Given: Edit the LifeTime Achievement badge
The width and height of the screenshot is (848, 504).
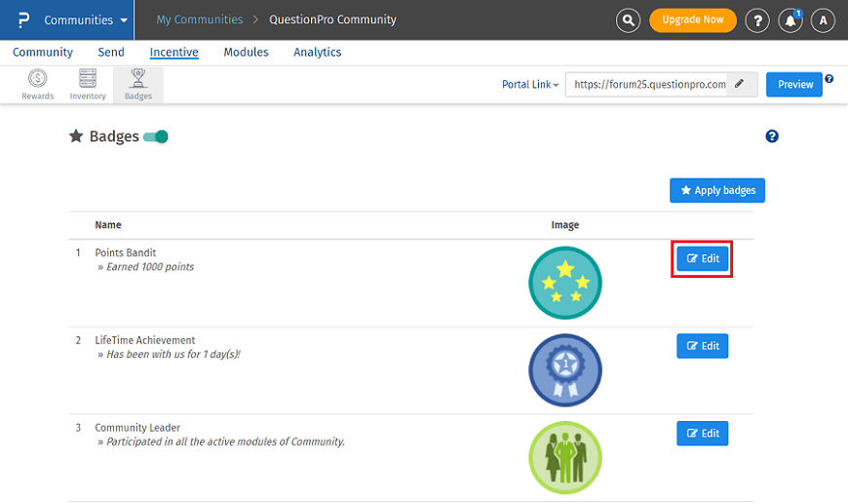Looking at the screenshot, I should (702, 345).
